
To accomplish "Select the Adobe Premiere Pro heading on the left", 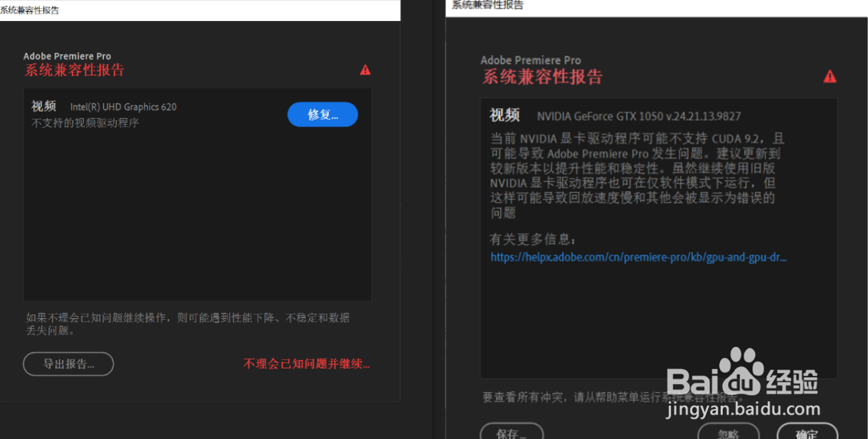I will point(66,56).
